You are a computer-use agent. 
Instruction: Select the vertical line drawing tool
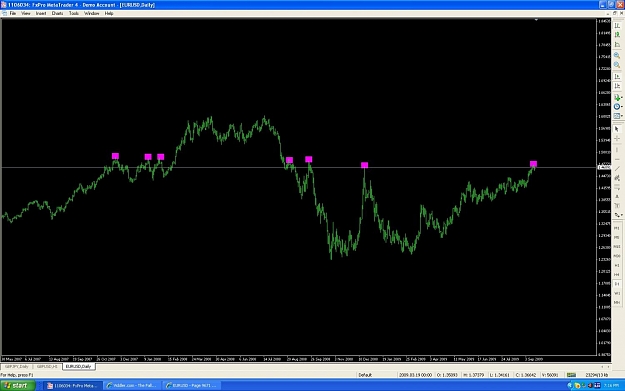tap(617, 150)
